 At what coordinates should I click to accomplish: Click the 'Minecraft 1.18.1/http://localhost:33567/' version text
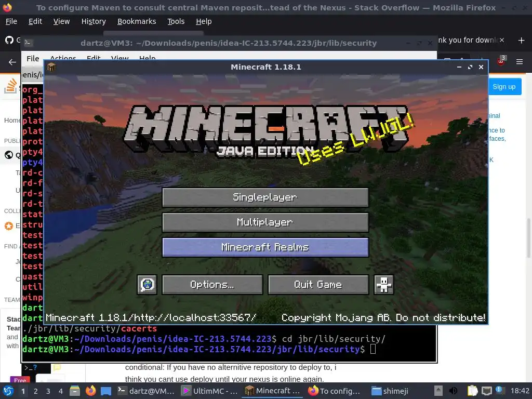(151, 317)
